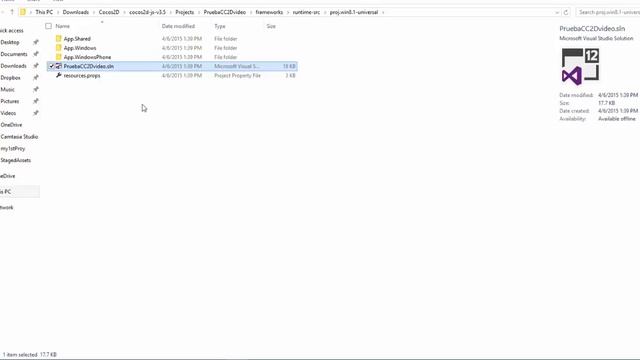The width and height of the screenshot is (640, 360).
Task: Open StagedAssets in the navigation pane
Action: click(16, 160)
